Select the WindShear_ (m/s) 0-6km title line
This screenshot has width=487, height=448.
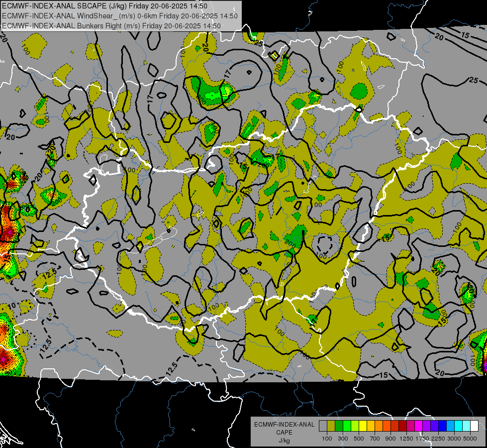coord(120,16)
